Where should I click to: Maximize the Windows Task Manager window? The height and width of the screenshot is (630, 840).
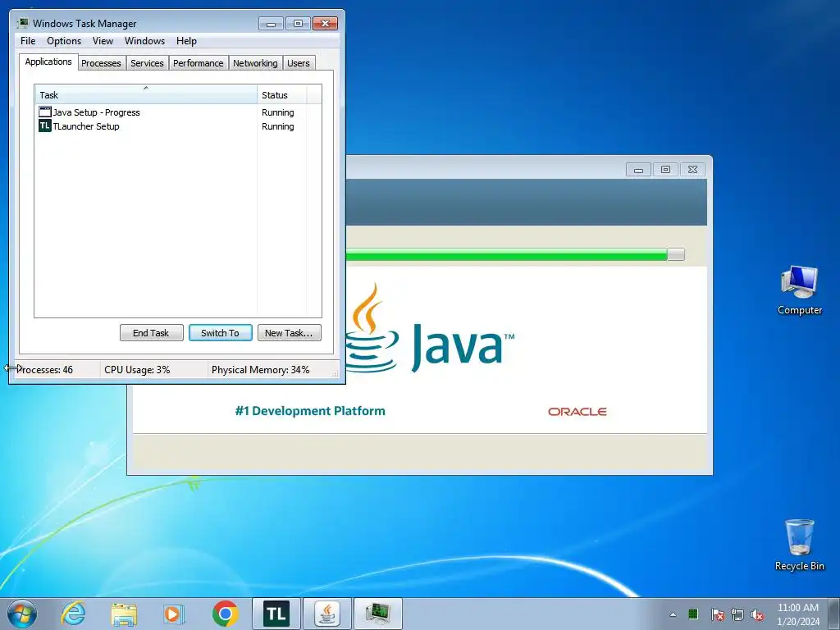[x=299, y=24]
